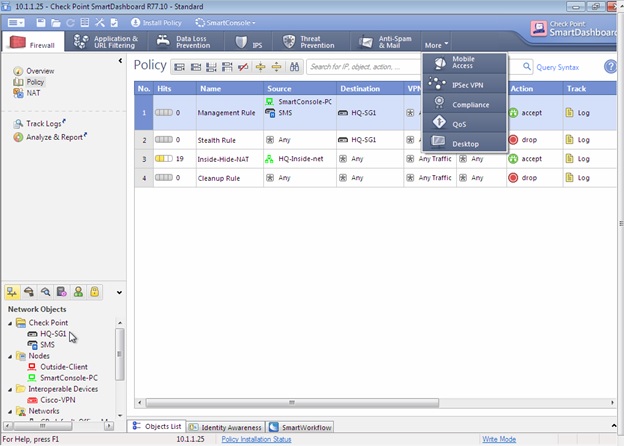Select Network Objects tree icon
624x446 pixels.
[12, 292]
